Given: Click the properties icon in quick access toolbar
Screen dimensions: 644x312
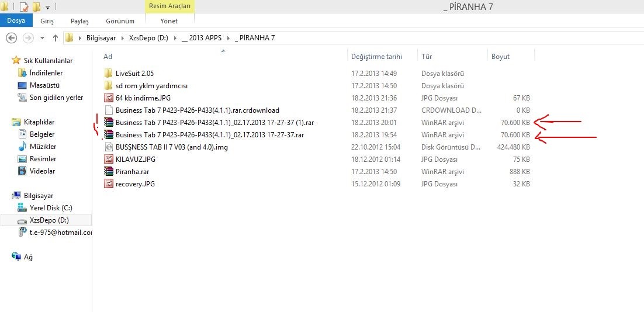Looking at the screenshot, I should coord(23,6).
